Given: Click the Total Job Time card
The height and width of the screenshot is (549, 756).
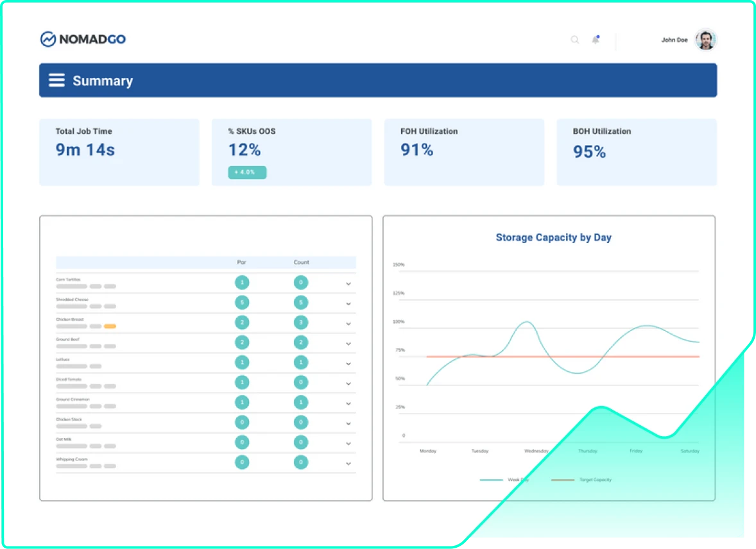Looking at the screenshot, I should [119, 152].
